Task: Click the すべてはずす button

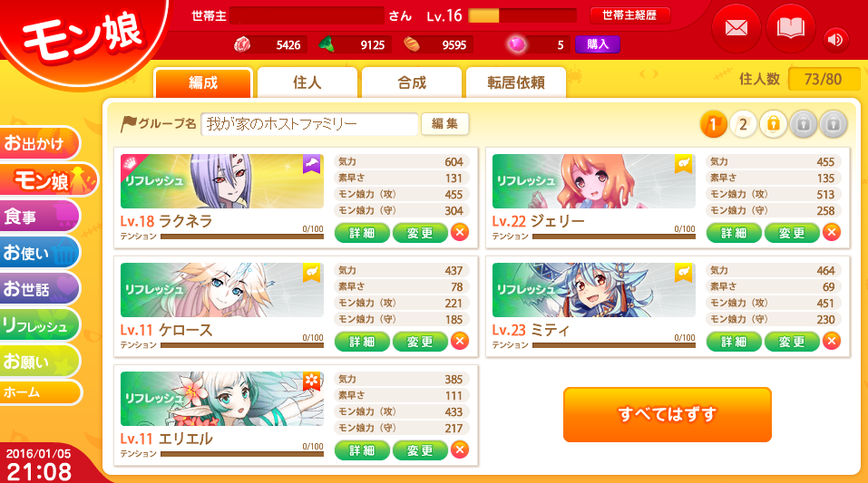Action: tap(667, 414)
